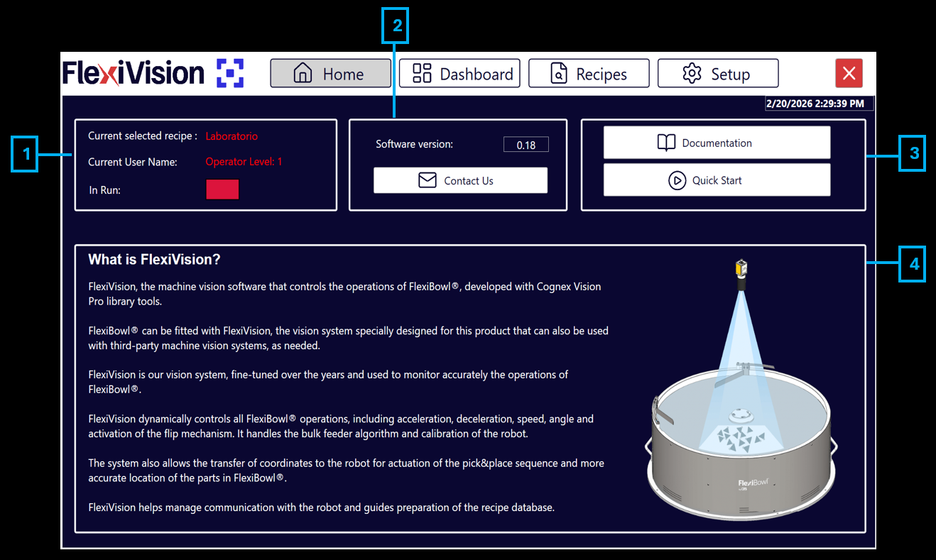This screenshot has height=560, width=936.
Task: Click the FlexiVision logo
Action: click(134, 73)
